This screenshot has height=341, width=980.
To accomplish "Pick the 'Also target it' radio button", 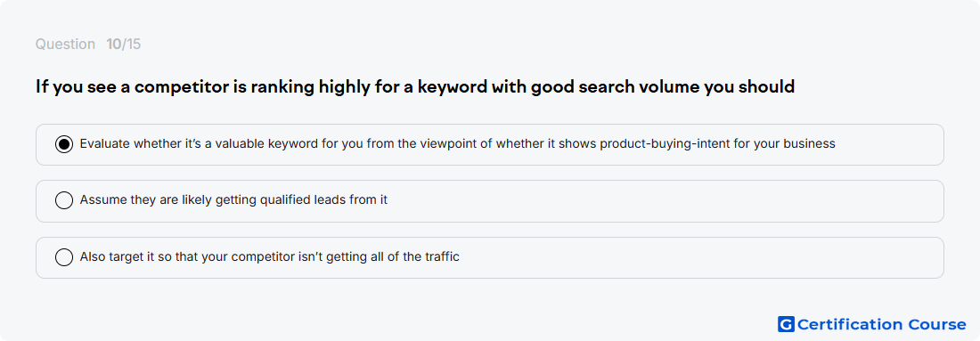I will pyautogui.click(x=64, y=257).
